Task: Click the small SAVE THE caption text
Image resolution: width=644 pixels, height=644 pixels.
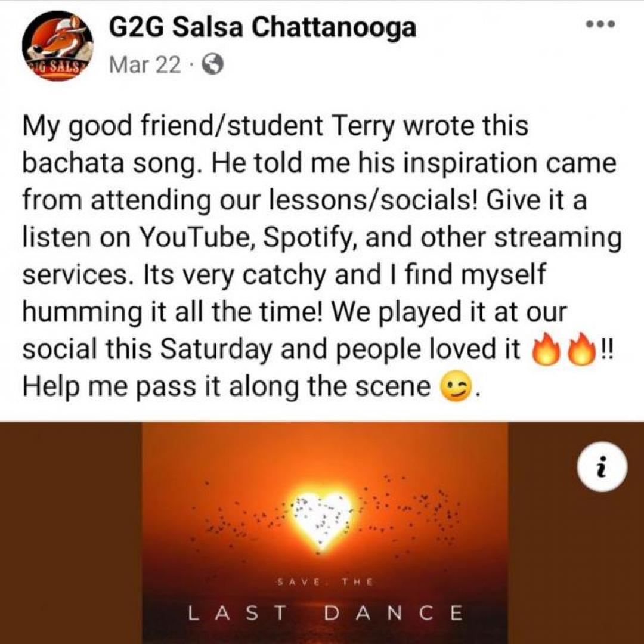Action: pos(325,581)
